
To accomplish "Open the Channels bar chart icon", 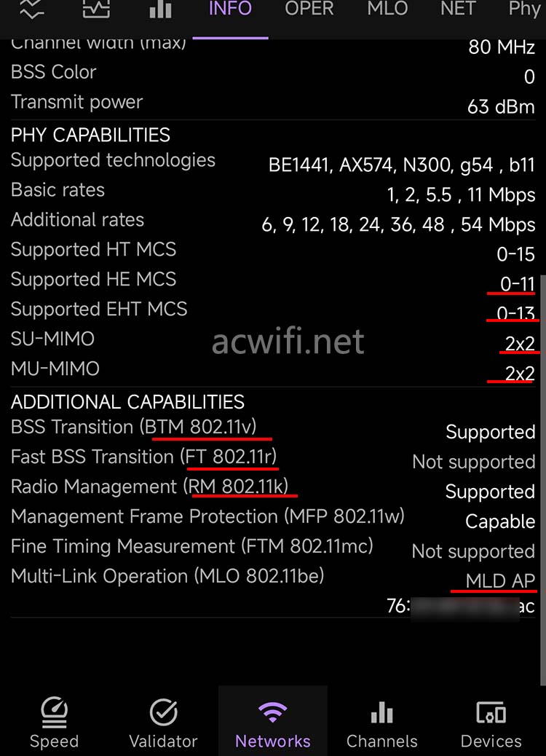I will coord(382,712).
